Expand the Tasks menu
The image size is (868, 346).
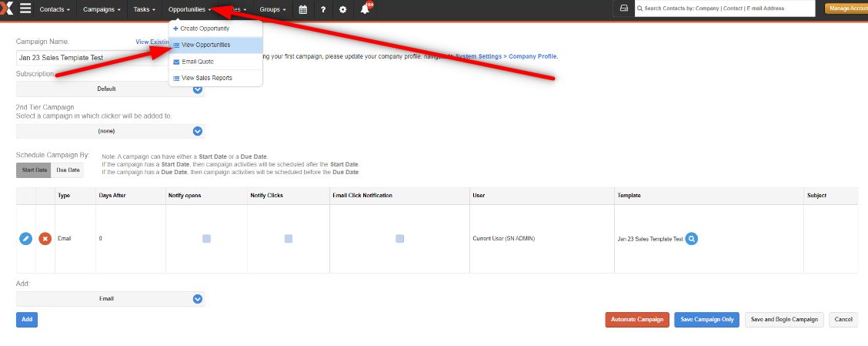pos(145,9)
